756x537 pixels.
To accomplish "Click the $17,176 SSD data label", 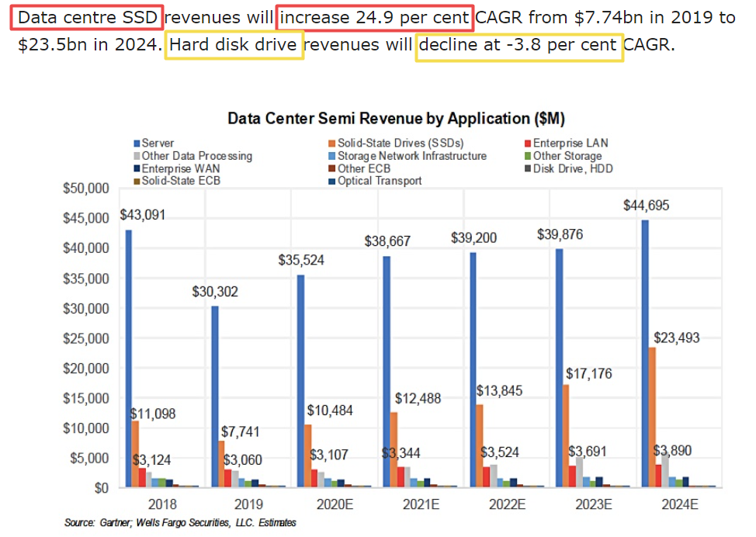I will 589,373.
